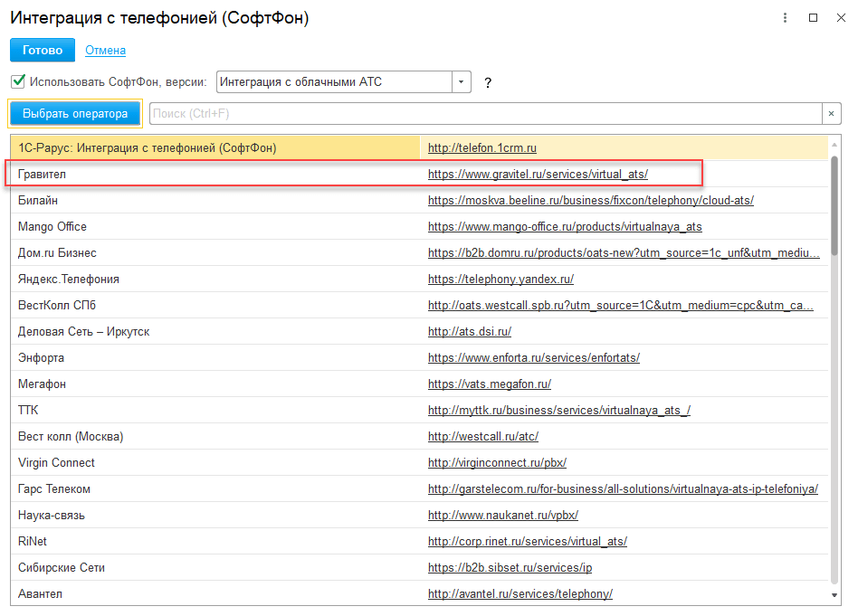Open the avantel.ru telephony link

[x=520, y=594]
